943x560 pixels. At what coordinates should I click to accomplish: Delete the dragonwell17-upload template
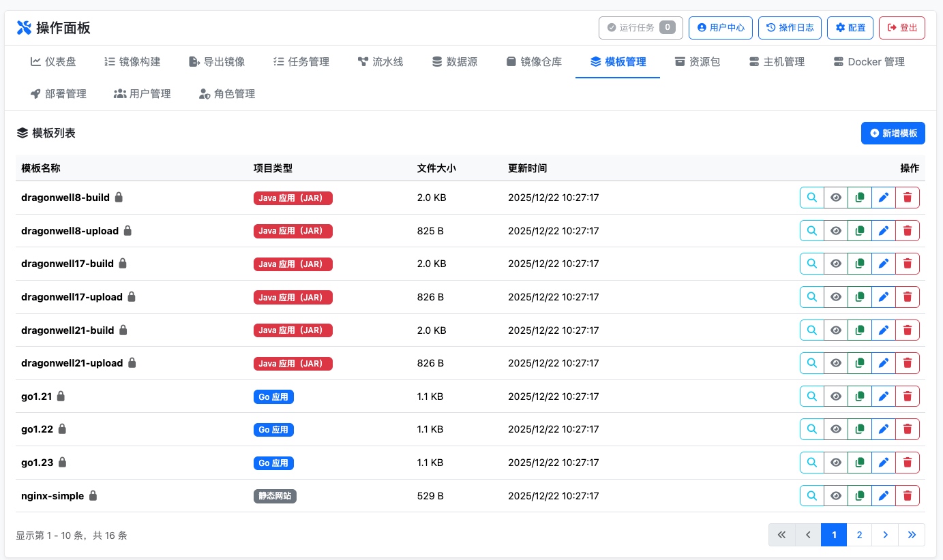908,297
